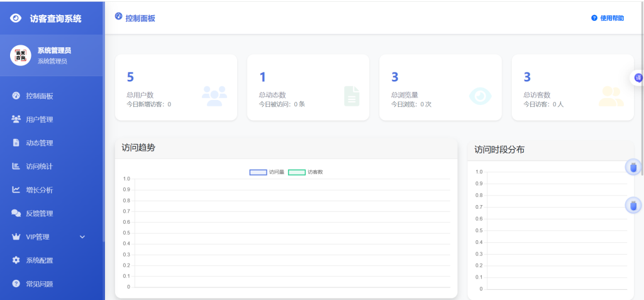Click the blue 访问量 legend swatch
Image resolution: width=644 pixels, height=300 pixels.
258,172
